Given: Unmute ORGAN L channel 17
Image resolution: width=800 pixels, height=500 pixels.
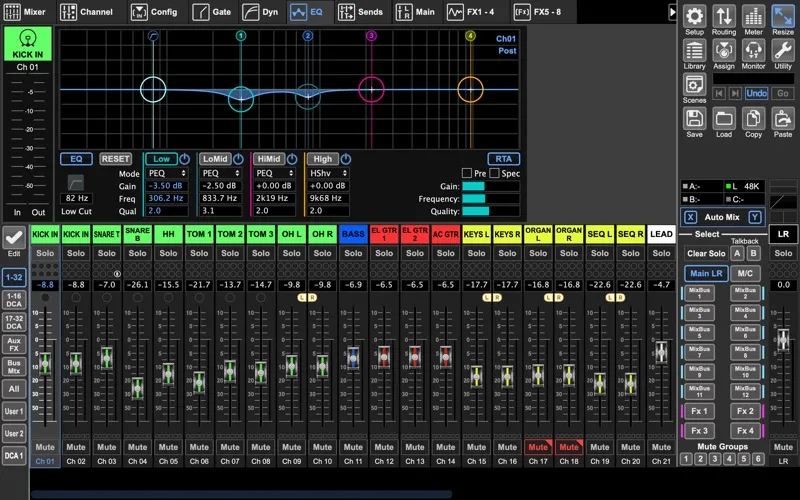Looking at the screenshot, I should [x=538, y=447].
